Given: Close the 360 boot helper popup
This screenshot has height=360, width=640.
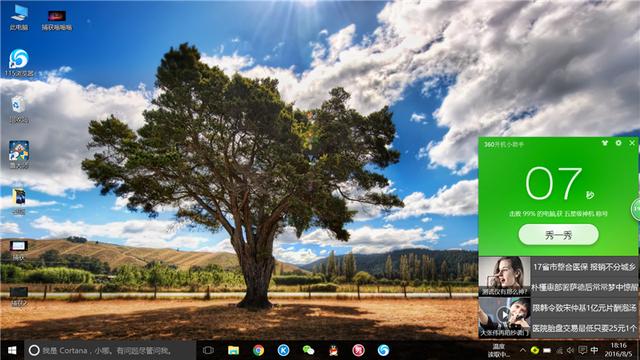Looking at the screenshot, I should 632,143.
